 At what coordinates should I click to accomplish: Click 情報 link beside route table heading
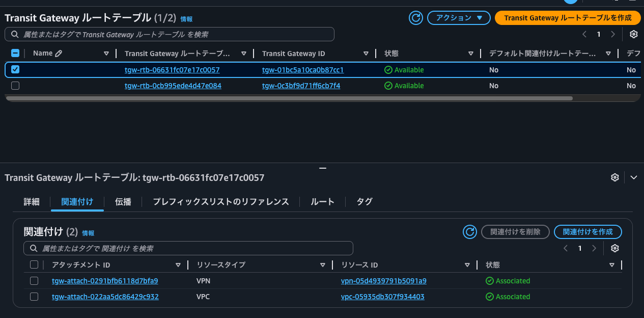pos(186,19)
